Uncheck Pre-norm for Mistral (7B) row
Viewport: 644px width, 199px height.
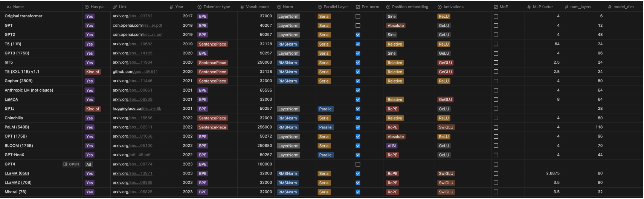tap(358, 192)
